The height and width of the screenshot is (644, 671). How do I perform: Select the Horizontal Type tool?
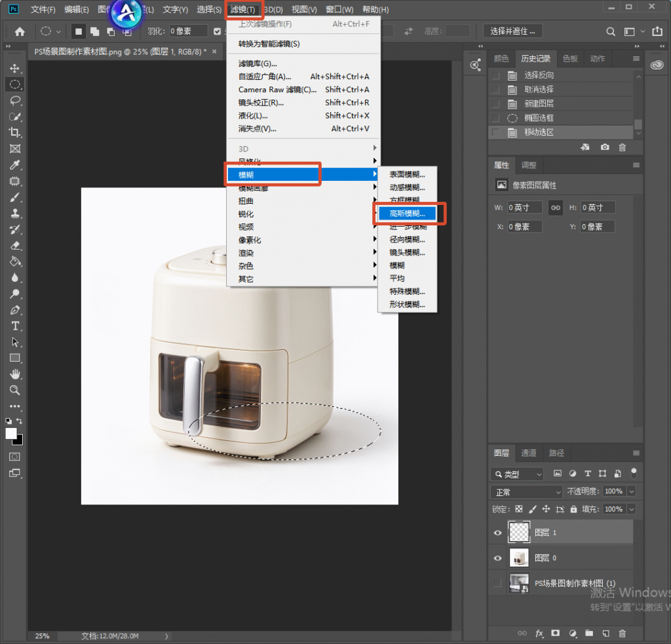click(x=15, y=326)
